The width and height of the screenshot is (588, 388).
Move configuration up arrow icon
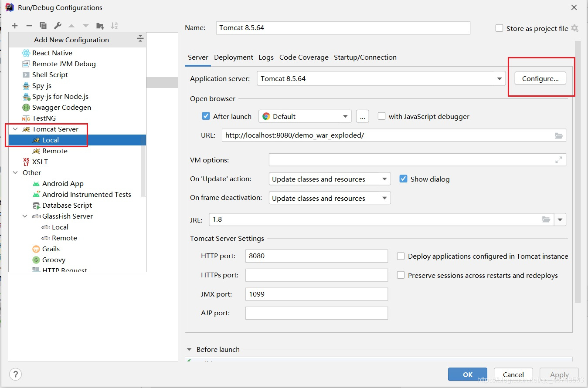coord(71,26)
